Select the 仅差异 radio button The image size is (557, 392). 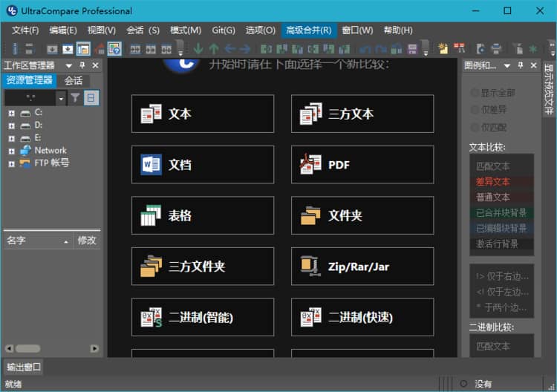(x=475, y=110)
